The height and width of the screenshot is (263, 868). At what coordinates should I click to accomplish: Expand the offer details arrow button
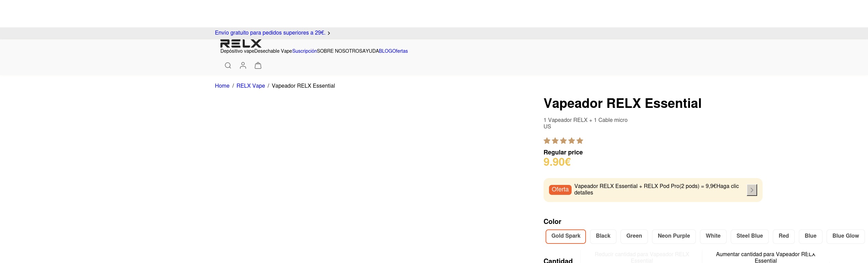[752, 190]
